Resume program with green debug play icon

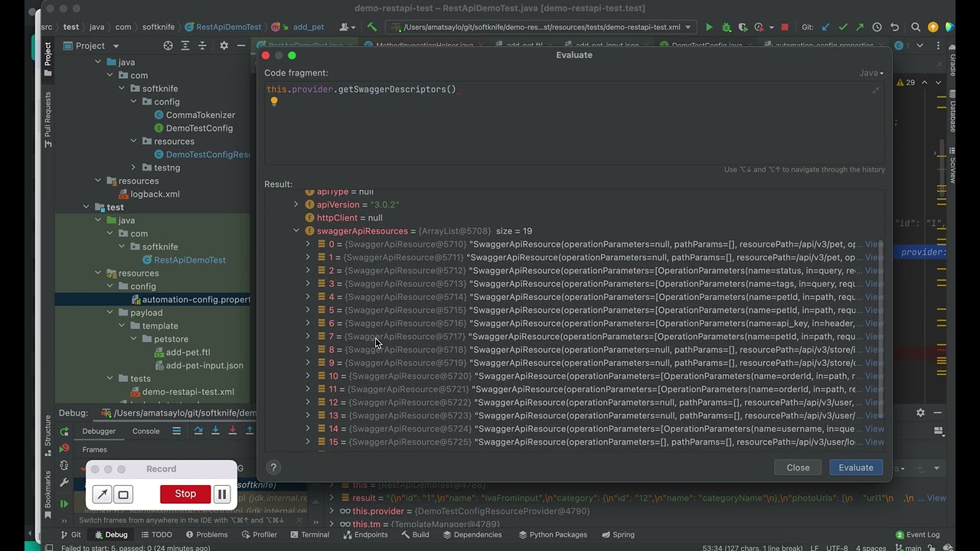(x=64, y=504)
